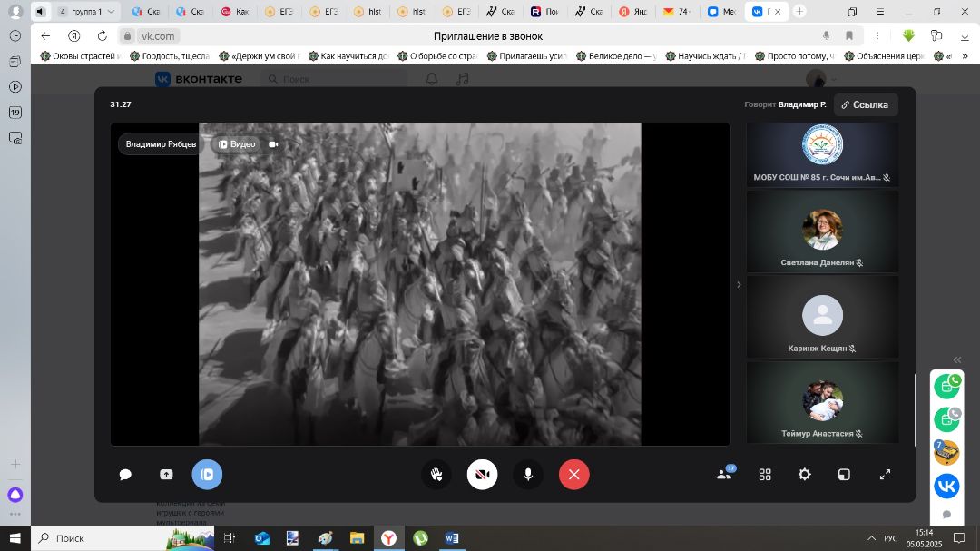980x551 pixels.
Task: Click the Видео badge on the stream
Action: [x=237, y=143]
